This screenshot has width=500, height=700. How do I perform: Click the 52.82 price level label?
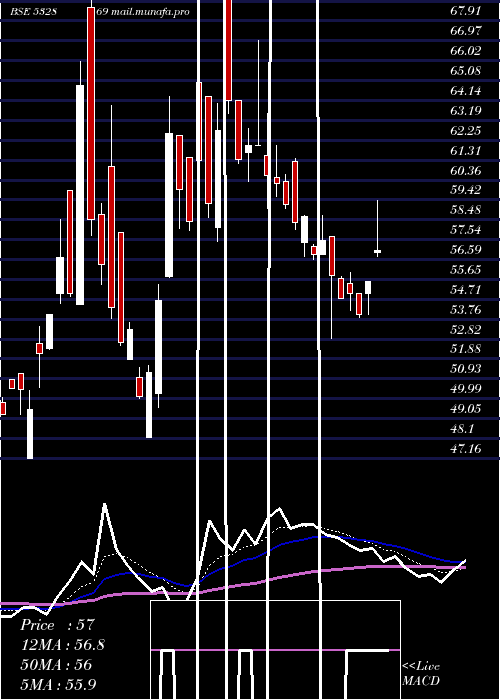pyautogui.click(x=466, y=330)
